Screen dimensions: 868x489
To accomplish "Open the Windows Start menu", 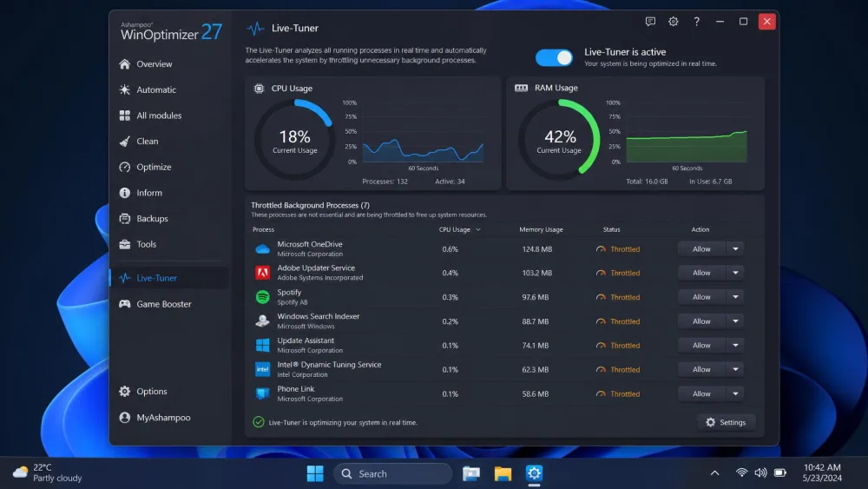I will click(x=315, y=473).
